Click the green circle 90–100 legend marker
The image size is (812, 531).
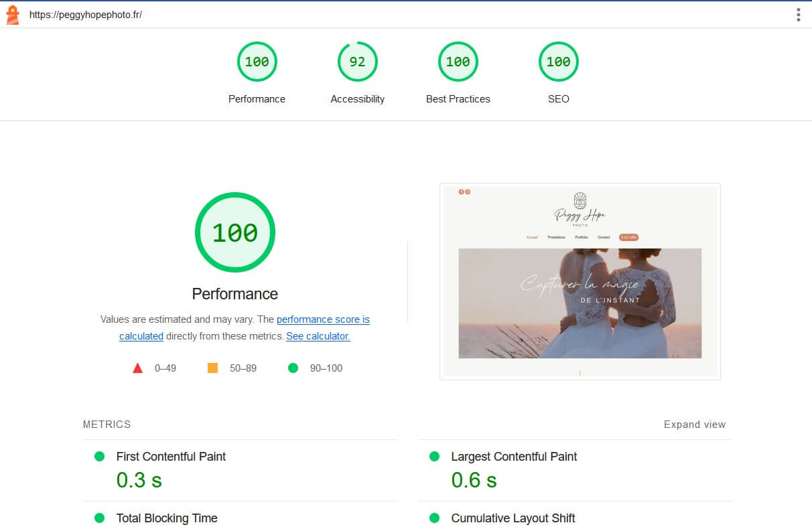pyautogui.click(x=293, y=368)
